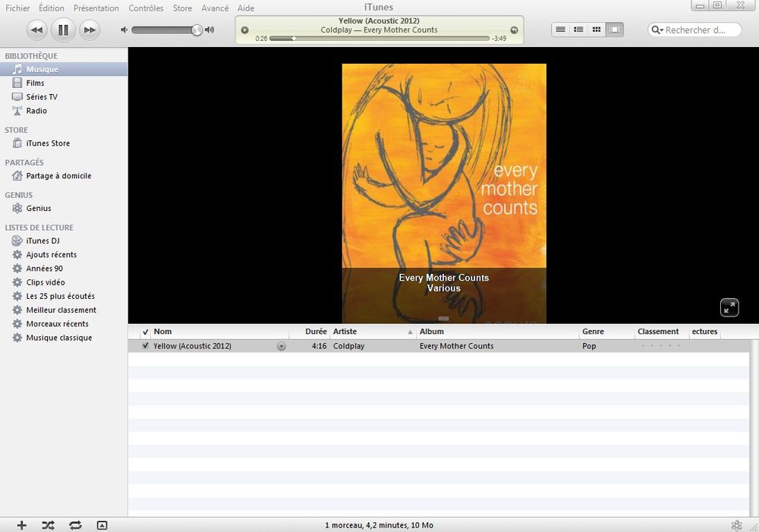Show or hide the artwork viewer

(x=102, y=525)
